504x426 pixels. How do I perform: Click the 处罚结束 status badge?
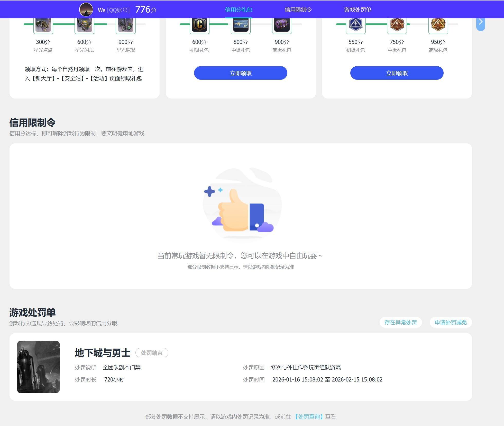point(152,353)
